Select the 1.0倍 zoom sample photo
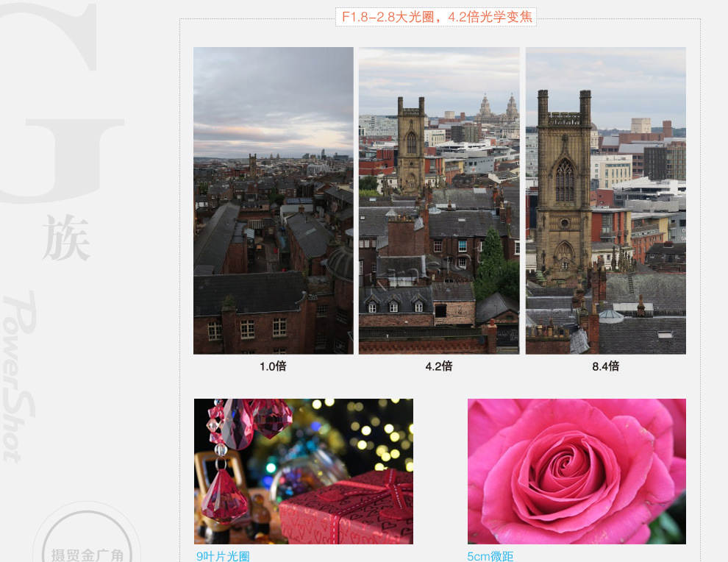Viewport: 728px width, 562px height. 273,200
